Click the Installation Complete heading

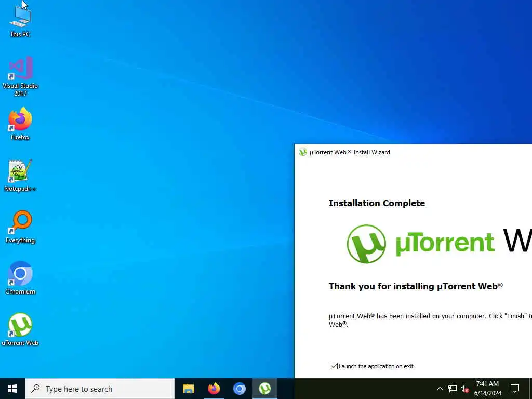[377, 203]
